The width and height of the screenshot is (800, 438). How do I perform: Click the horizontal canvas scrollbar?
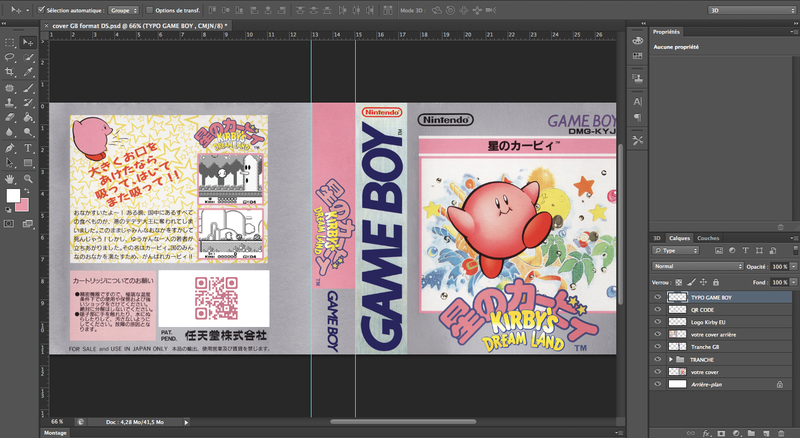(403, 422)
